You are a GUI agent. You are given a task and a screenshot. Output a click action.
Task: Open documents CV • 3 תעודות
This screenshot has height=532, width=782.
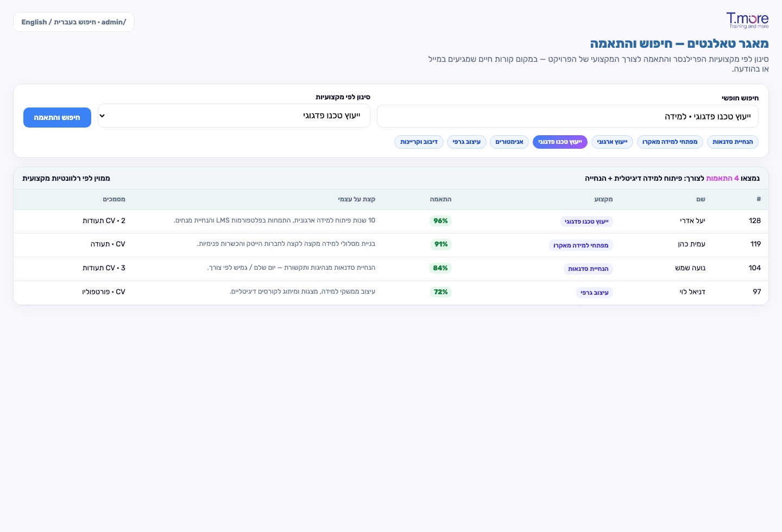click(104, 268)
